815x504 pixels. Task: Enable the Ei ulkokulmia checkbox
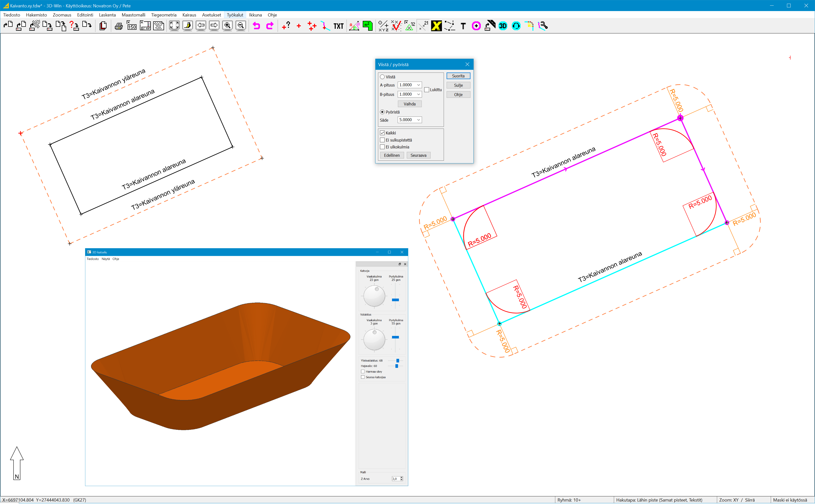point(382,147)
